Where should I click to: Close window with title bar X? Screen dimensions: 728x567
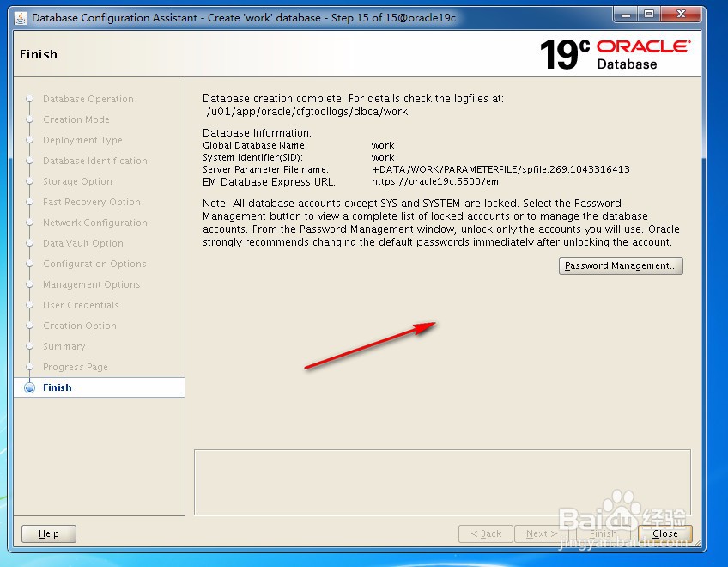pos(681,15)
